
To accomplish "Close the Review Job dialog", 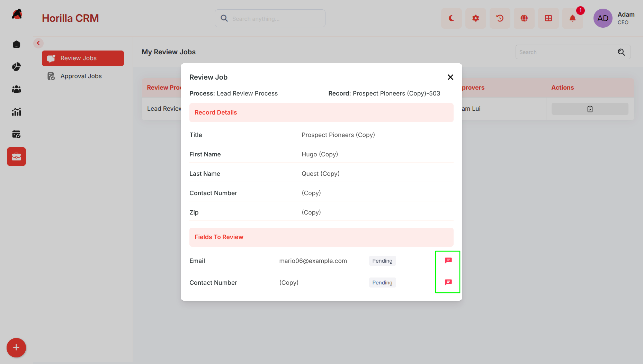I will pyautogui.click(x=450, y=77).
